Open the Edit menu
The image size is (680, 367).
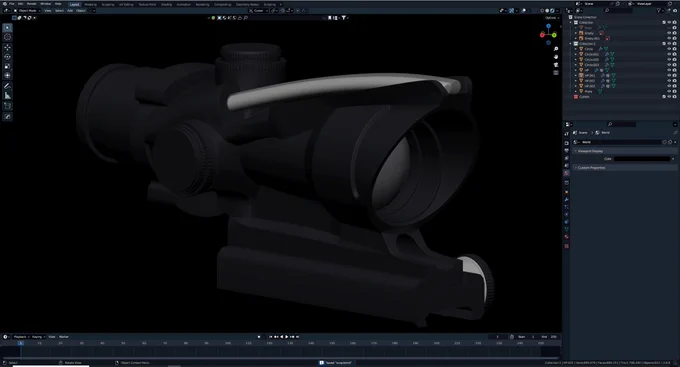click(x=20, y=4)
